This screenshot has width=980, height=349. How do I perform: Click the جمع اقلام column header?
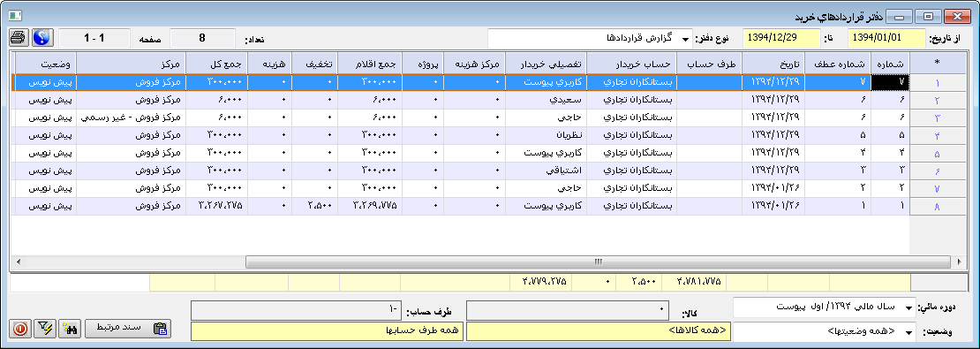tap(370, 64)
